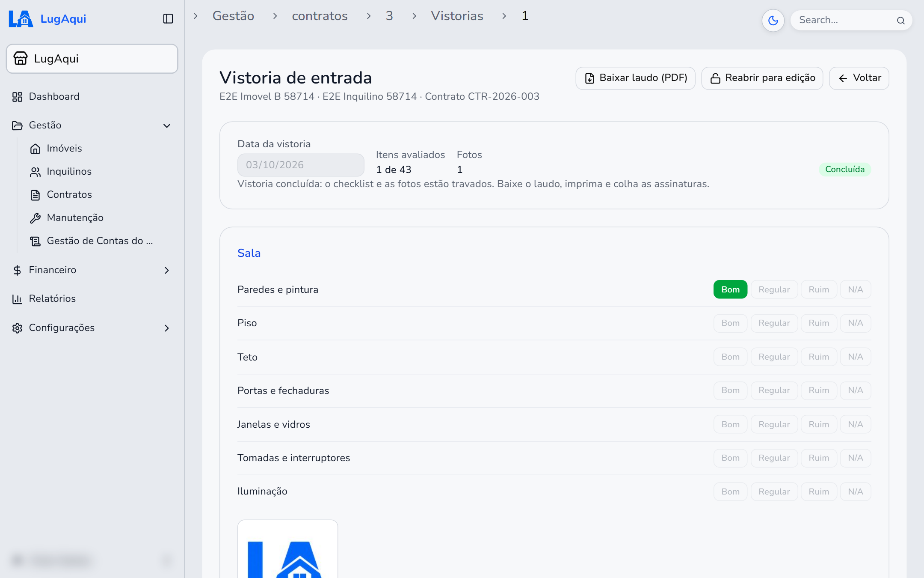The width and height of the screenshot is (924, 578).
Task: Collapse the sidebar panel icon
Action: point(168,19)
